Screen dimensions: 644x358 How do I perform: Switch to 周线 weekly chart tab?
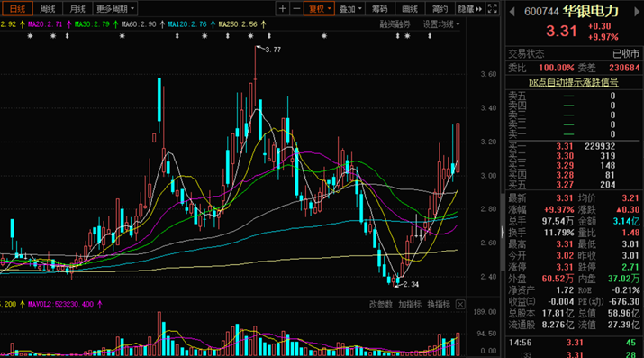pos(48,9)
